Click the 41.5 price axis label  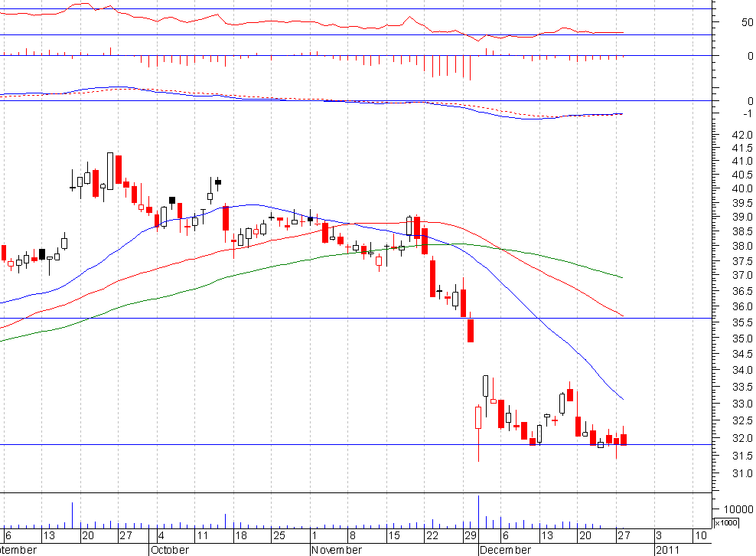coord(742,148)
